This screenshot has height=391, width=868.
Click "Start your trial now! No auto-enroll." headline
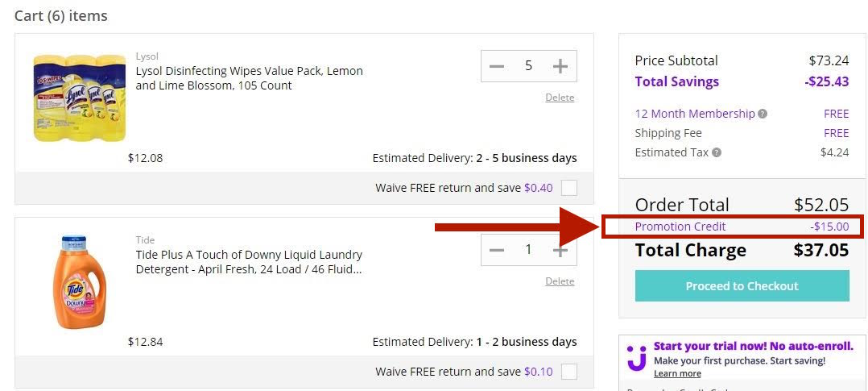[754, 346]
